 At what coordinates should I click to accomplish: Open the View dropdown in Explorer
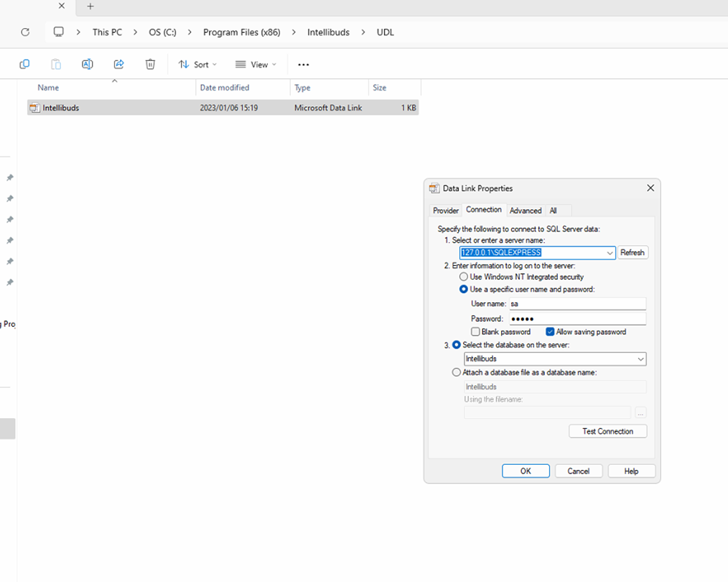click(x=256, y=65)
